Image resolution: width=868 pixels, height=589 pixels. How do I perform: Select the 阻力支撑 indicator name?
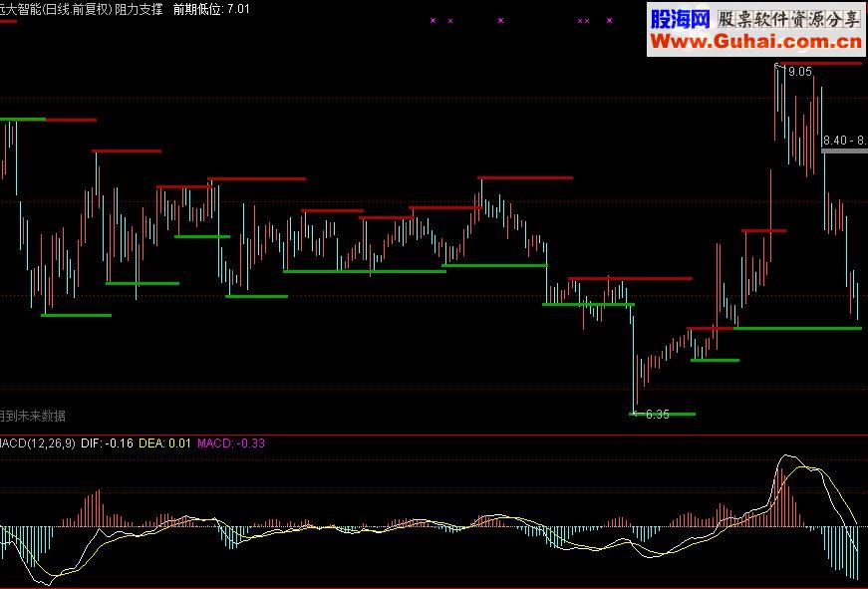[139, 9]
